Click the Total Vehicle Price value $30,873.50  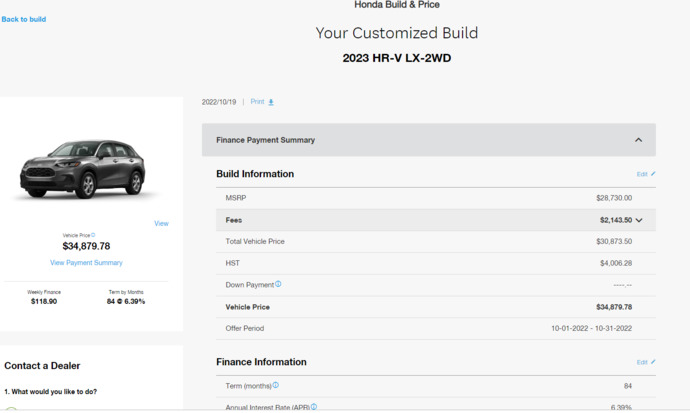coord(614,241)
